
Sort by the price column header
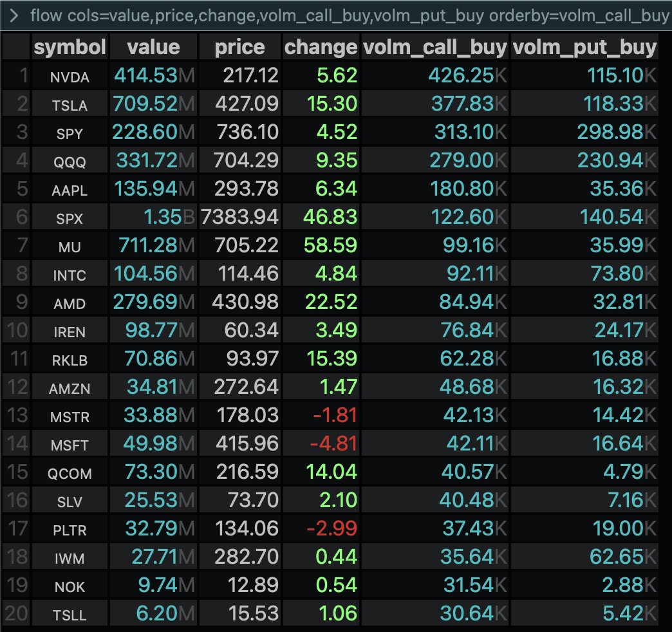(239, 47)
